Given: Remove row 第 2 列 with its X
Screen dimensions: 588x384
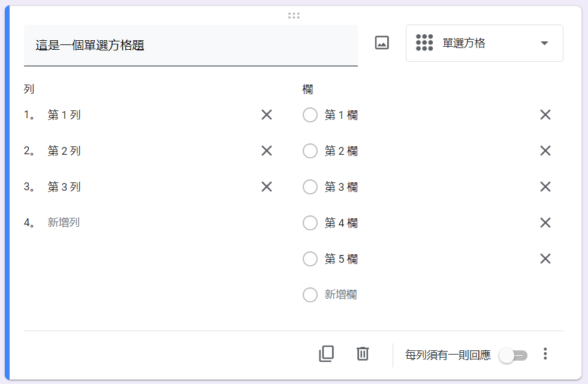Looking at the screenshot, I should point(267,151).
